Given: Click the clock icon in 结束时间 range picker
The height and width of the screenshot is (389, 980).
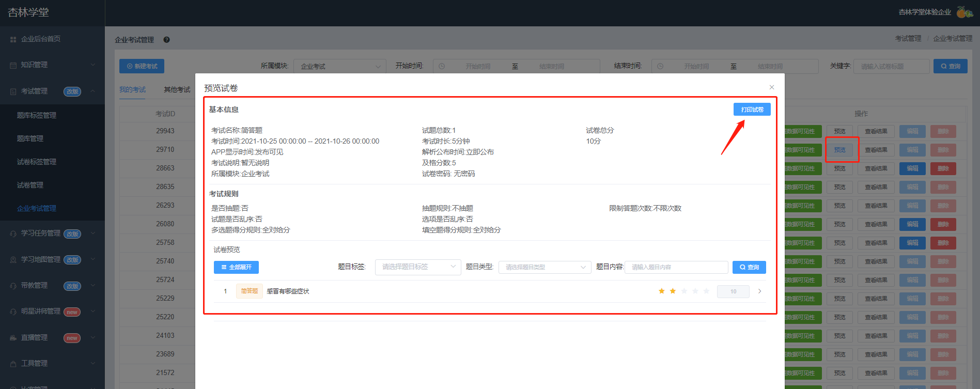Looking at the screenshot, I should [x=660, y=66].
